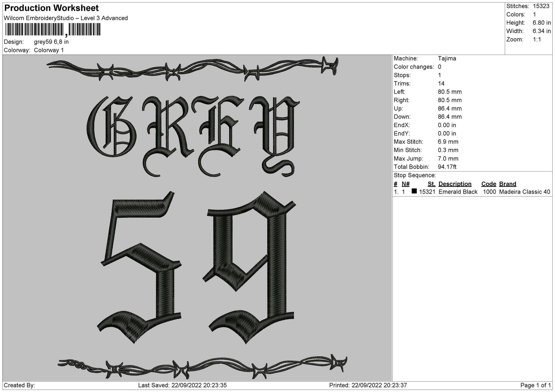Screen dimensions: 555x392
Task: Click the Height value '6.80 in'
Action: point(542,23)
